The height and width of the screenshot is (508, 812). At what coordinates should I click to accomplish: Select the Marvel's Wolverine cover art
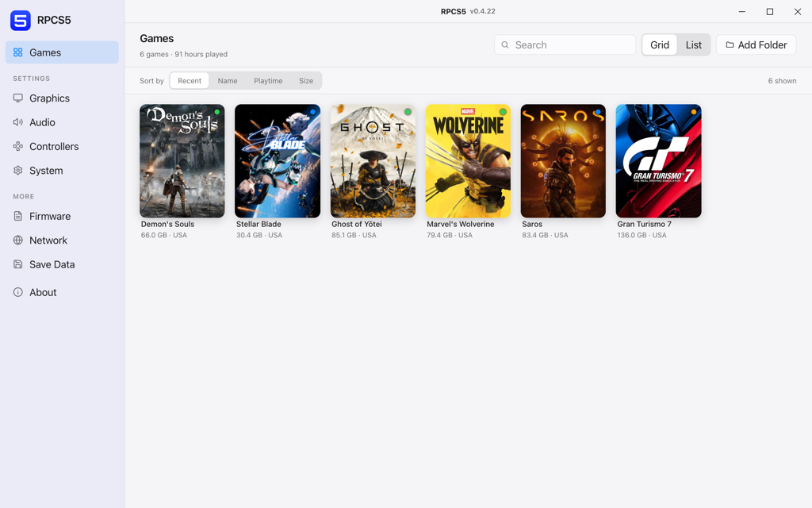pyautogui.click(x=468, y=160)
